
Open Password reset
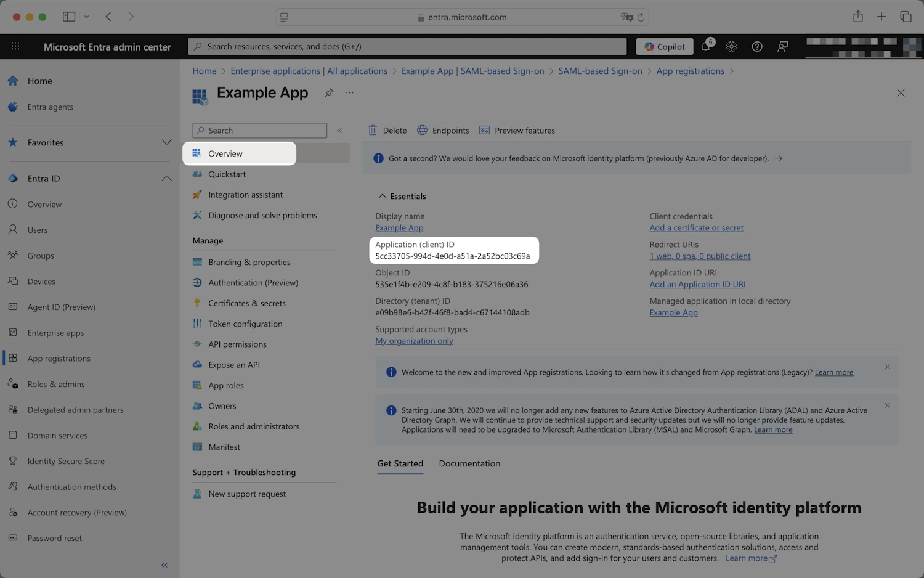click(x=54, y=539)
